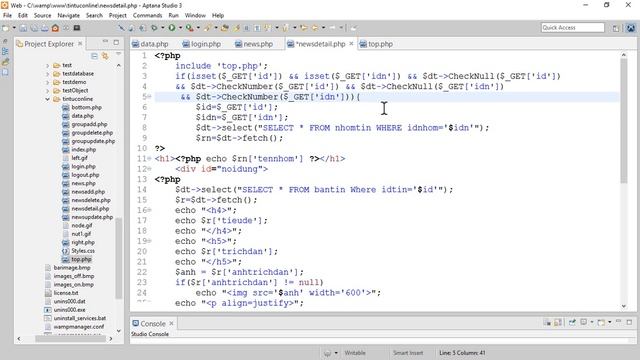The image size is (640, 360).
Task: Expand the testObject project folder
Action: (x=47, y=91)
